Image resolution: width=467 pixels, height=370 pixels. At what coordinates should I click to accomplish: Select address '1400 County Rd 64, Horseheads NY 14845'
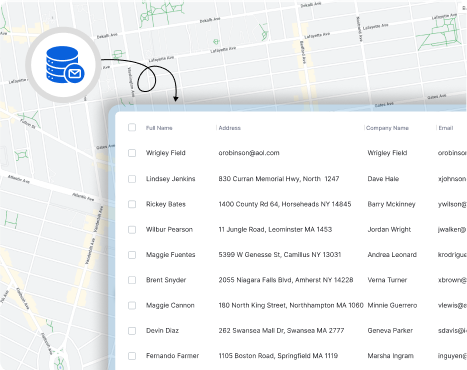tap(285, 204)
